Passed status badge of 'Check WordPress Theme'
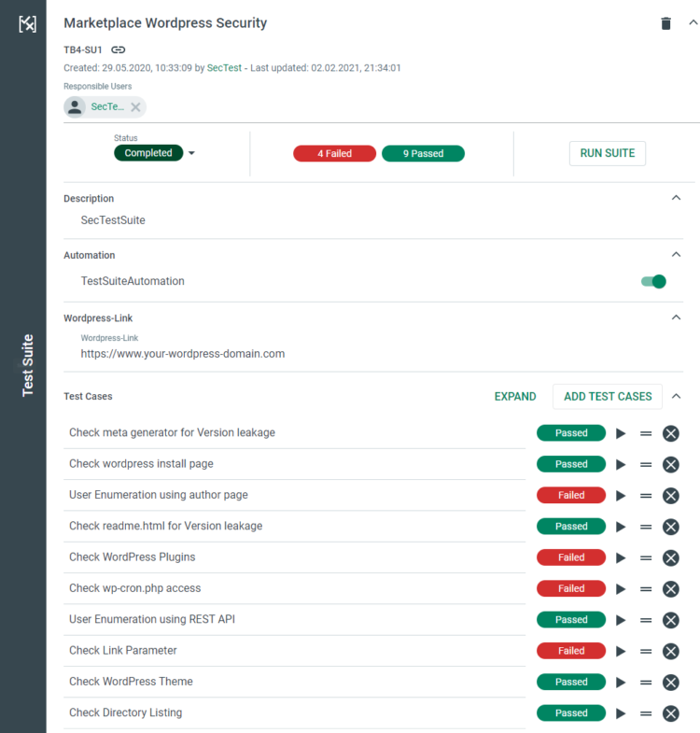The width and height of the screenshot is (700, 733). [571, 682]
